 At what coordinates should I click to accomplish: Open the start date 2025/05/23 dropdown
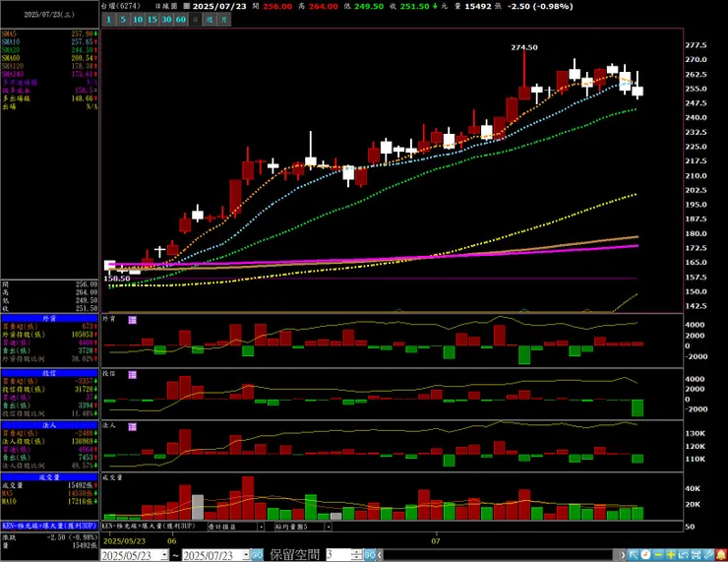point(165,555)
